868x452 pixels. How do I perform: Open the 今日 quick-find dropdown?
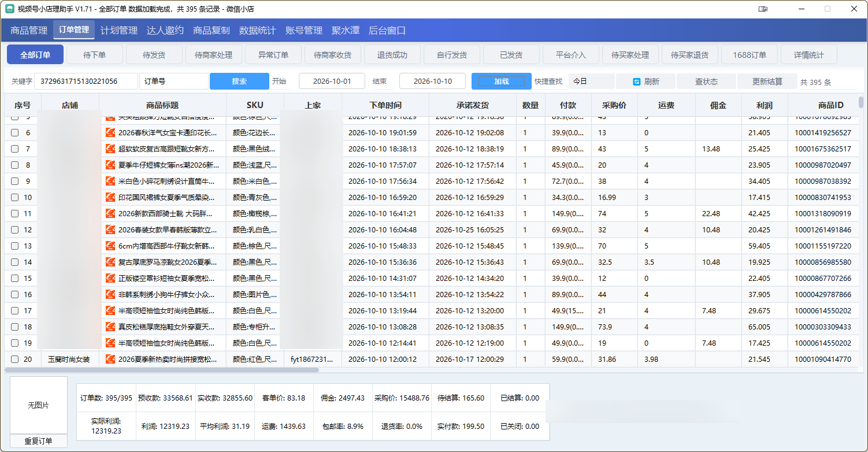(x=591, y=81)
